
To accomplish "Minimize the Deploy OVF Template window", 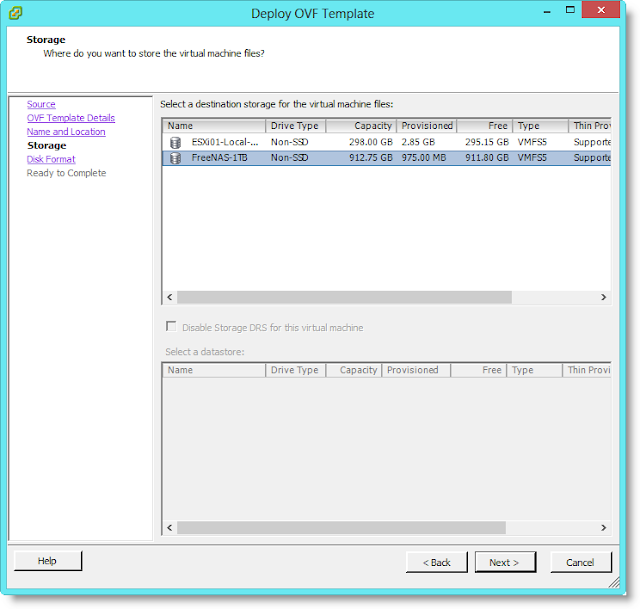I will [547, 12].
